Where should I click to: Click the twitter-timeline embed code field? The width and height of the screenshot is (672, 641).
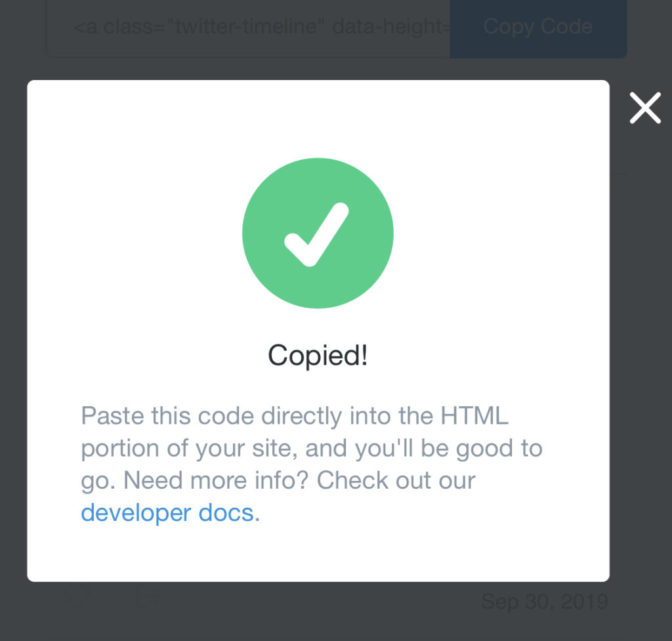pyautogui.click(x=249, y=28)
